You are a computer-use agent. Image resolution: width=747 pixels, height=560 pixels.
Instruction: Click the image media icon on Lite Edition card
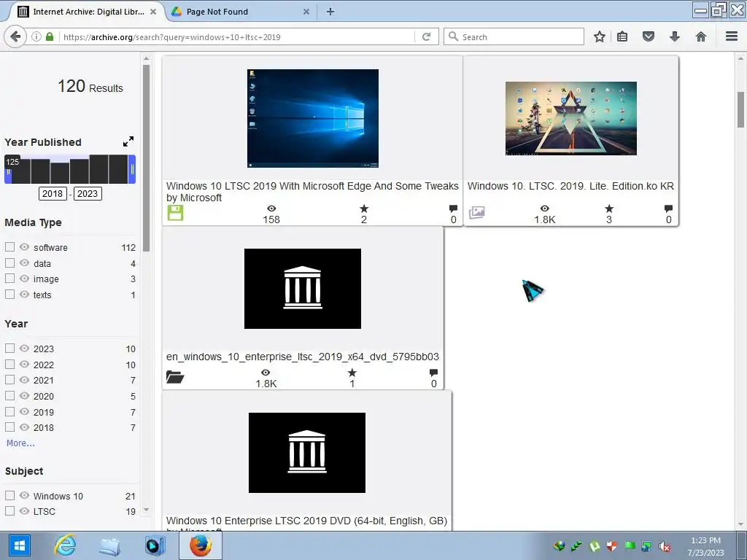point(477,212)
